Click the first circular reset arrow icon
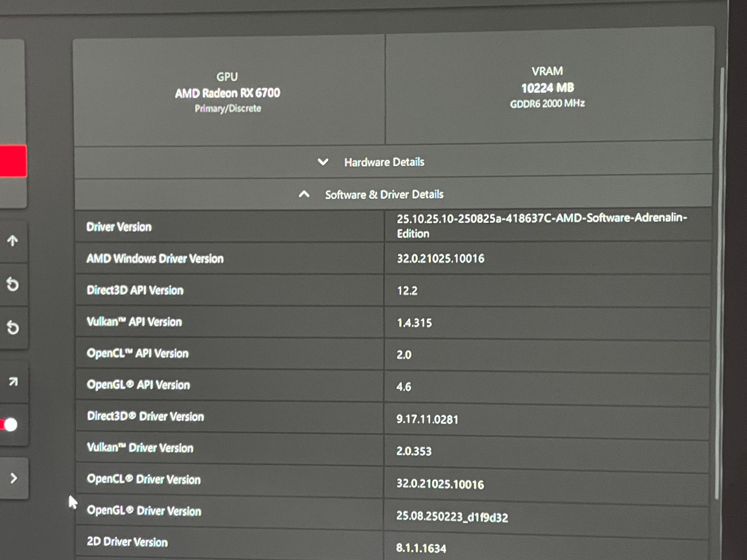The image size is (747, 560). point(13,284)
